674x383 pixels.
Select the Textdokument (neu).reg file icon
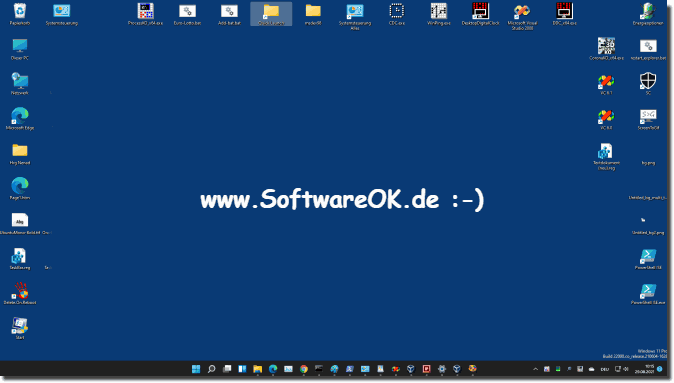[606, 156]
